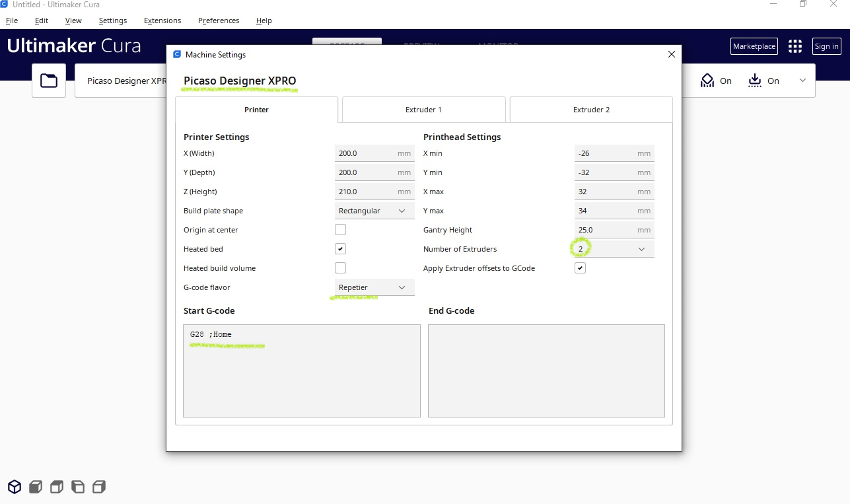Click the Y (Depth) input field
Screen dimensions: 850x504
tap(374, 172)
